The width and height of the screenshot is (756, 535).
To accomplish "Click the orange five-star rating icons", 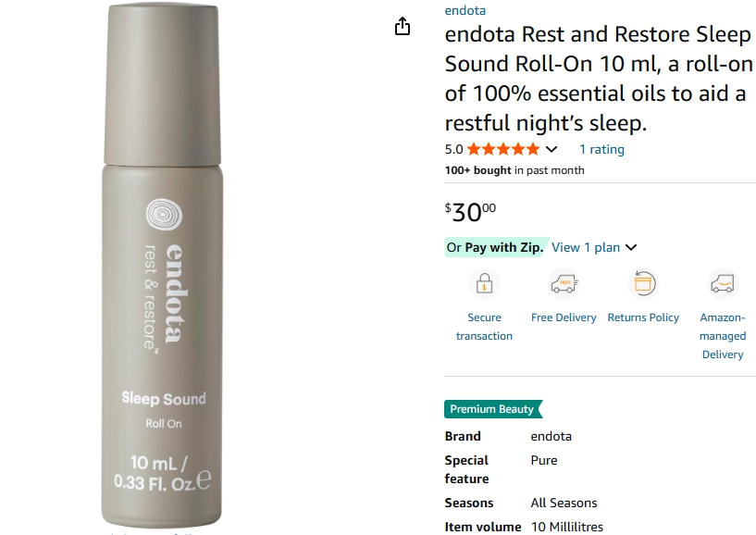I will click(x=502, y=149).
